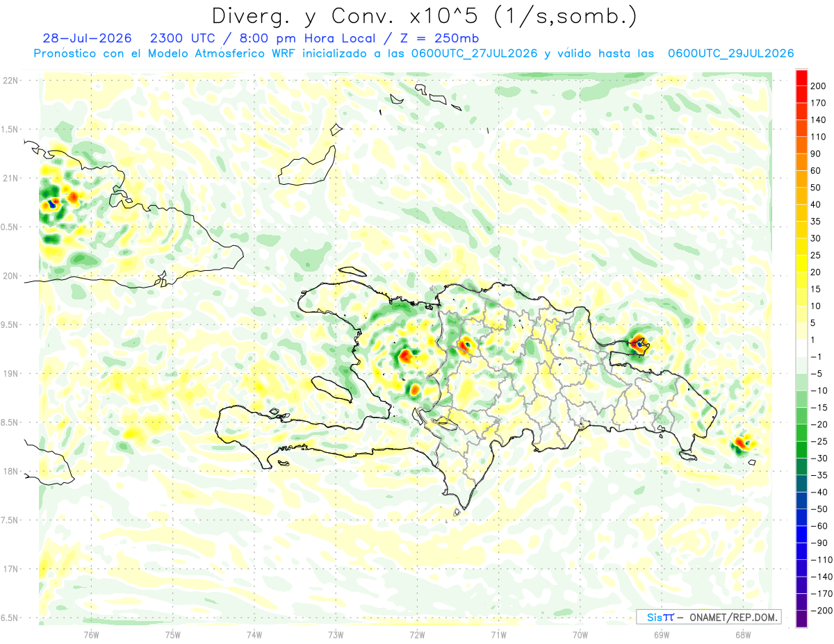Click the 71W longitude label
This screenshot has height=644, width=834.
click(498, 634)
